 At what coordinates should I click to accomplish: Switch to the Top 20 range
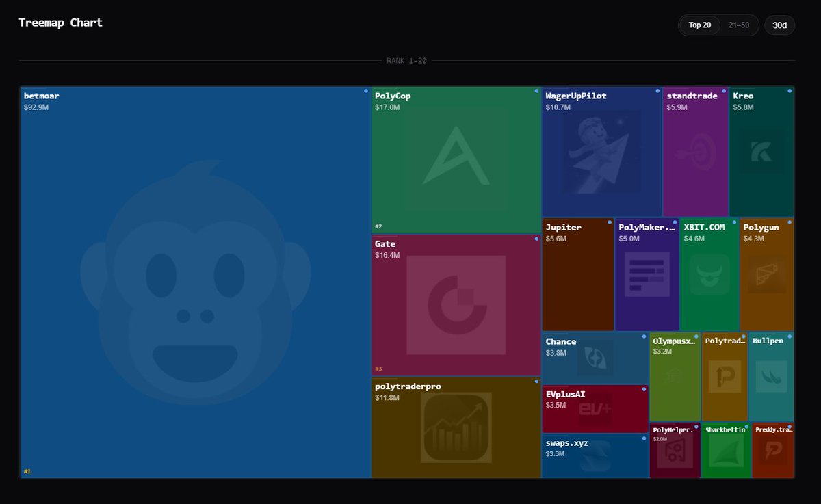coord(700,25)
